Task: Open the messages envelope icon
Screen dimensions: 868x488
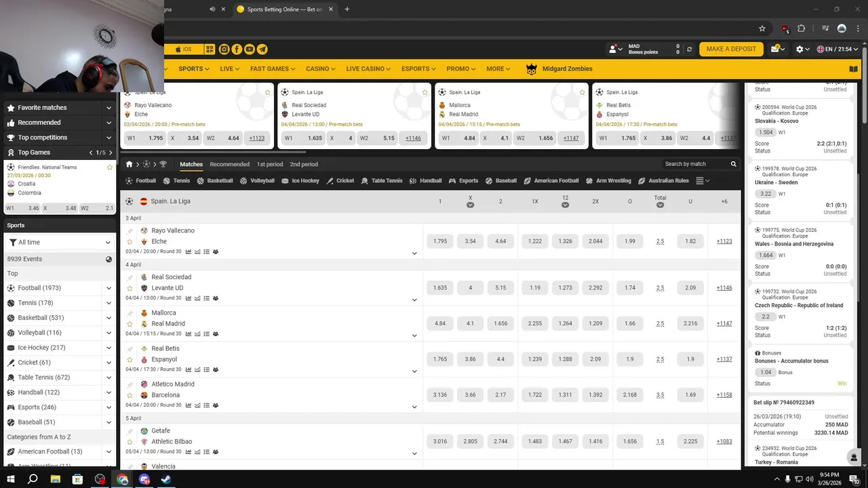Action: 776,49
